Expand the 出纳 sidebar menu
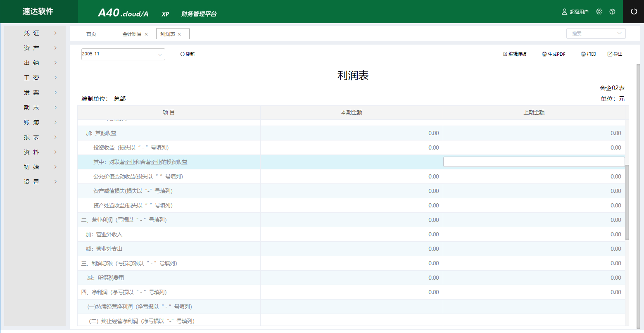 coord(35,63)
